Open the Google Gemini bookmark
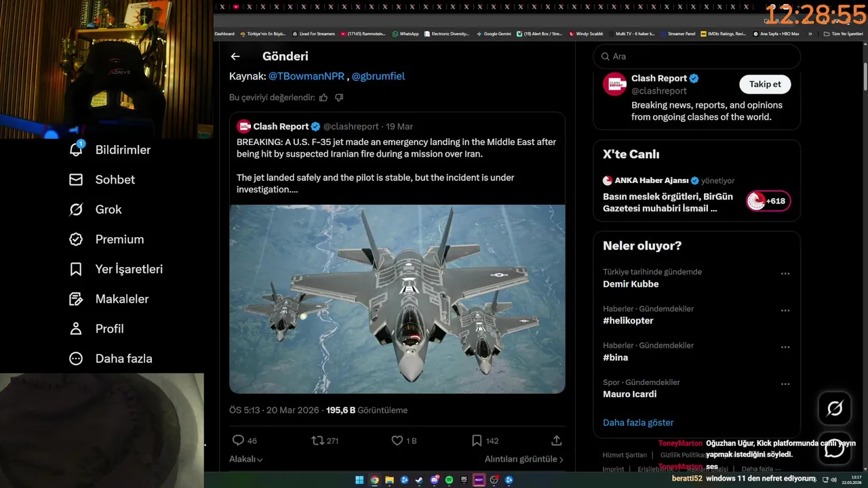868x488 pixels. tap(494, 33)
